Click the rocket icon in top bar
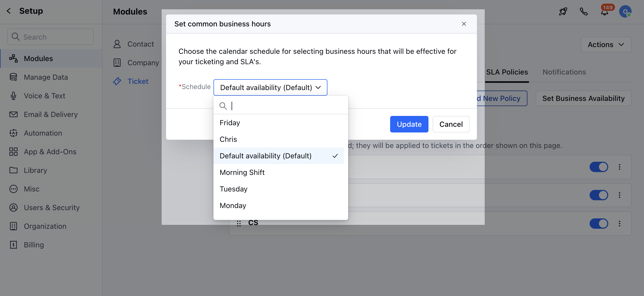The image size is (644, 296). coord(563,12)
